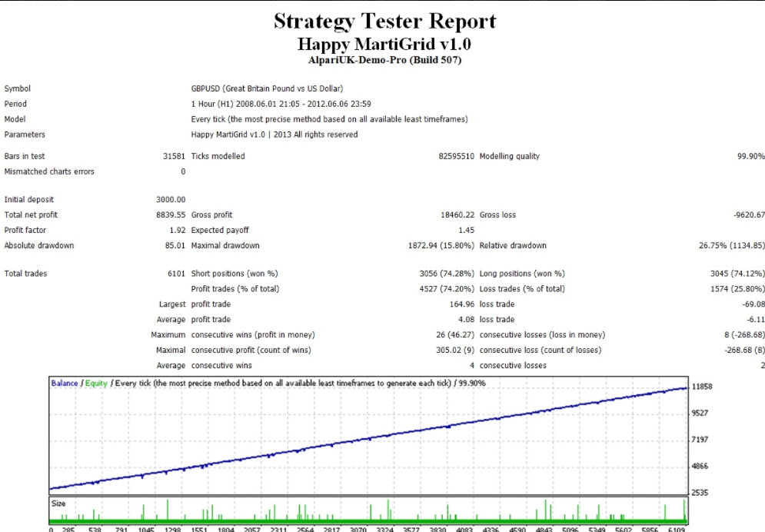Viewport: 765px width, 532px height.
Task: Select the consecutive profit value 305.02 (9)
Action: [454, 350]
